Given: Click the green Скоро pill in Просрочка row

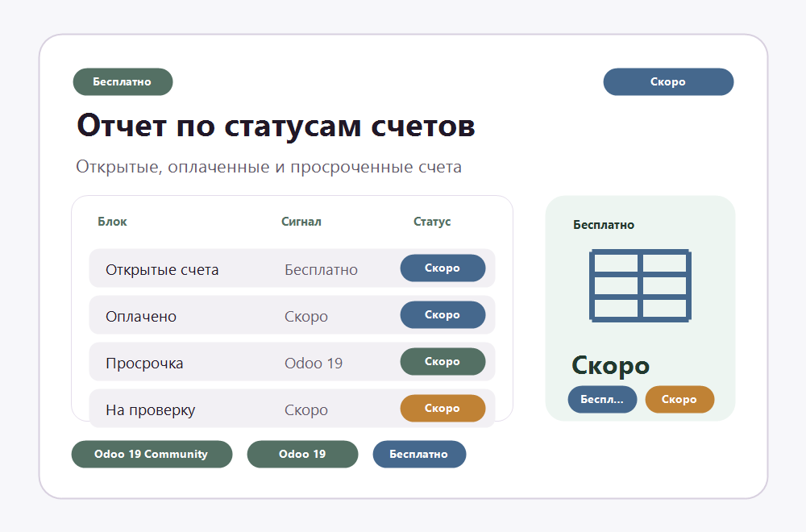Looking at the screenshot, I should [x=442, y=361].
